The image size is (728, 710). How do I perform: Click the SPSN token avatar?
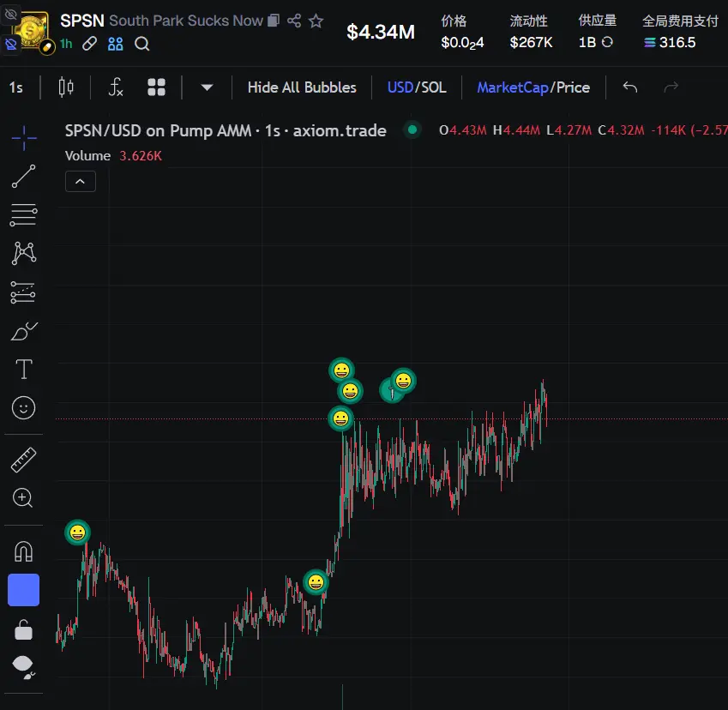31,30
